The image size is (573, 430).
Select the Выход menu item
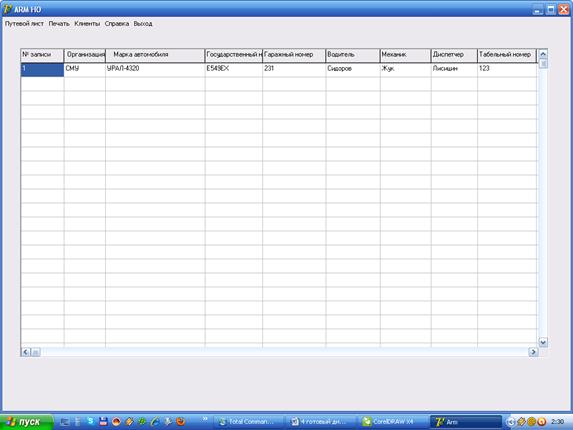tap(143, 24)
